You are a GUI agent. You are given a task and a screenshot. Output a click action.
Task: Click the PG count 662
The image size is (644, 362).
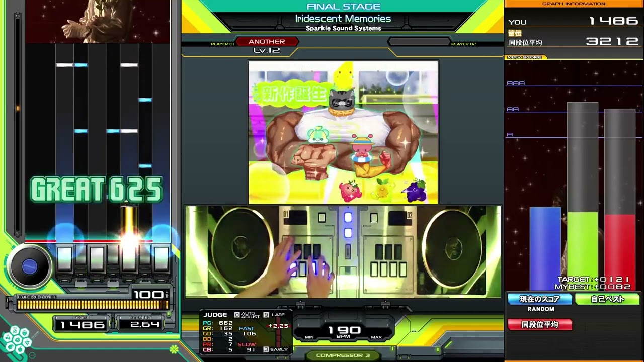click(225, 323)
